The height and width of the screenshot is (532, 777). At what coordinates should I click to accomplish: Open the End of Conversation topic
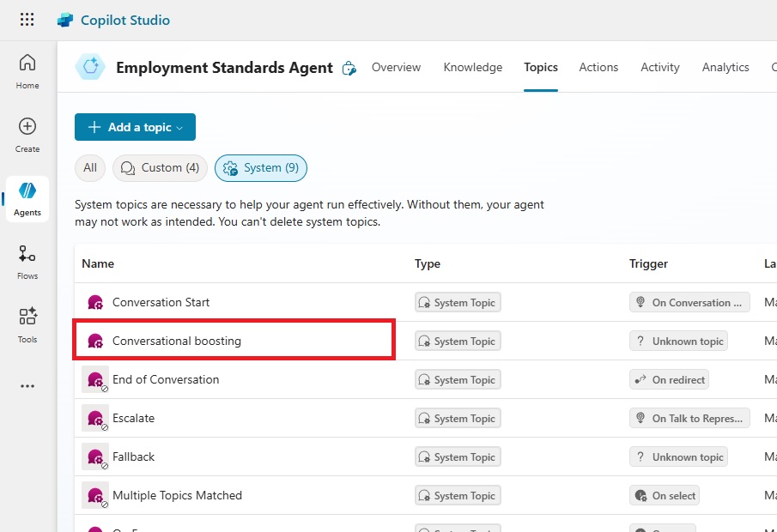click(166, 379)
